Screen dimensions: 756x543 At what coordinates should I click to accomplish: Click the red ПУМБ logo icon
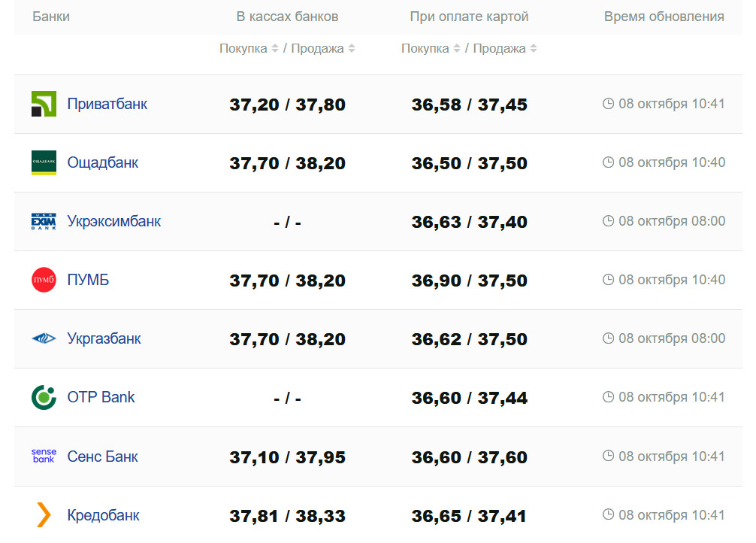pos(44,280)
